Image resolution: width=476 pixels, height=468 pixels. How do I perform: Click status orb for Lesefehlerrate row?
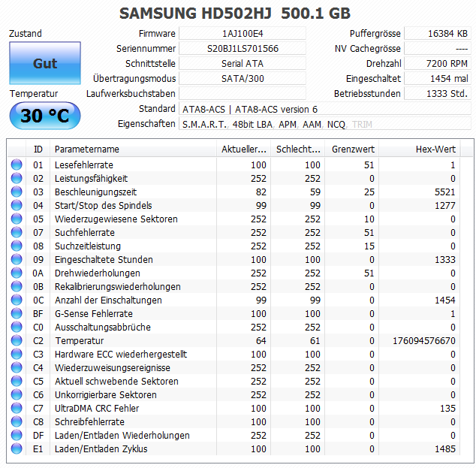(x=17, y=165)
